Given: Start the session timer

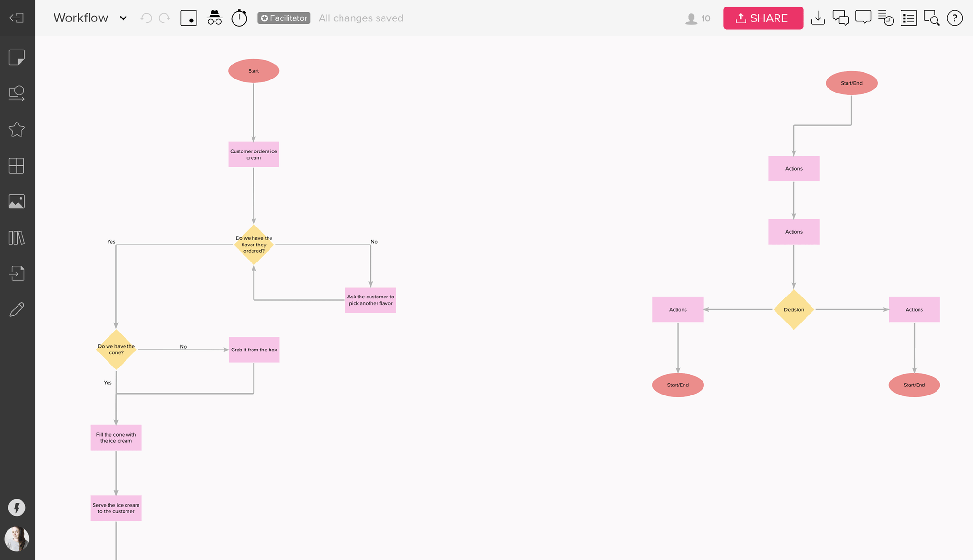Looking at the screenshot, I should tap(239, 18).
